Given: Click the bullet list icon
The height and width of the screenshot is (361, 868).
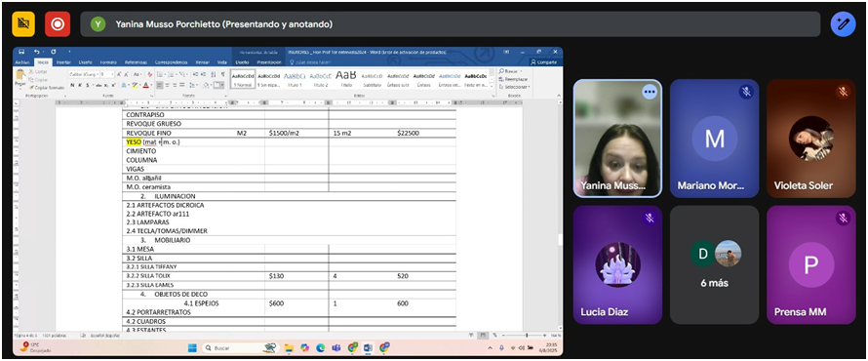Looking at the screenshot, I should 159,74.
